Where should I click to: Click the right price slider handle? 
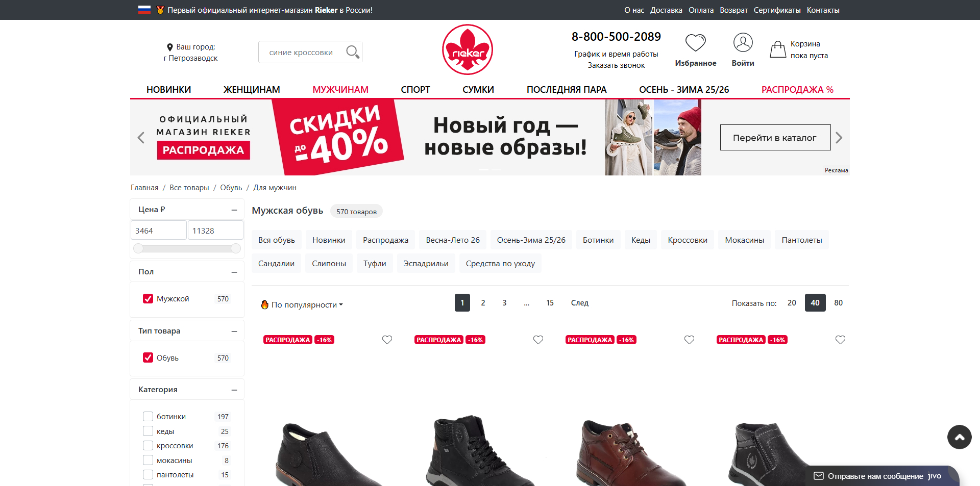point(235,248)
